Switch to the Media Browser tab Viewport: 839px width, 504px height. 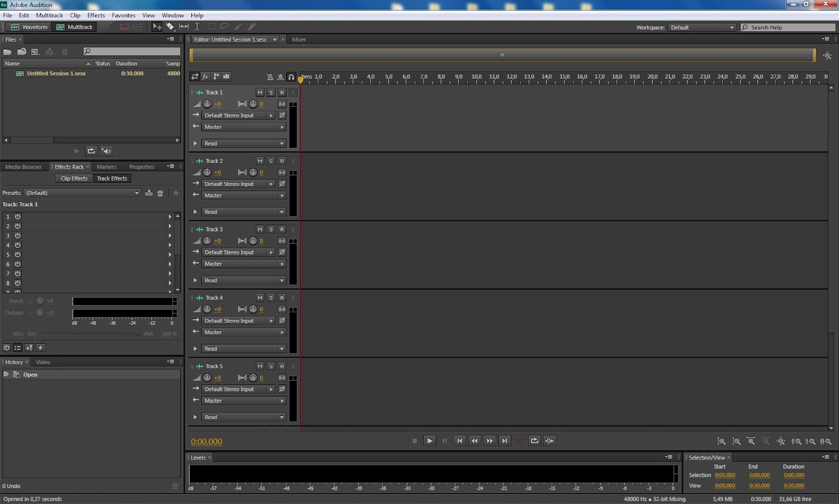(x=23, y=167)
